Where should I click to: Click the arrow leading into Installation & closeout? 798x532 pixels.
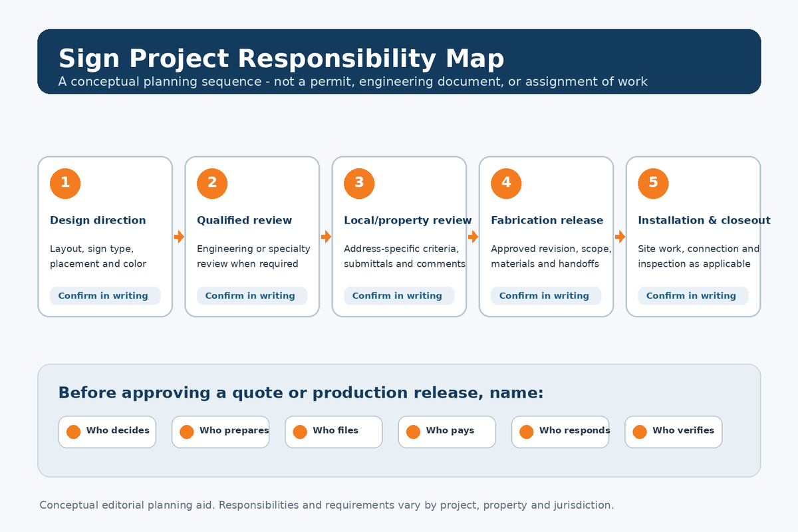click(620, 237)
